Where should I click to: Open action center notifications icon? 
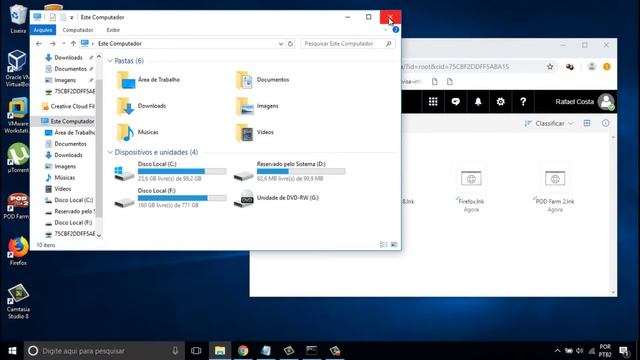[623, 351]
